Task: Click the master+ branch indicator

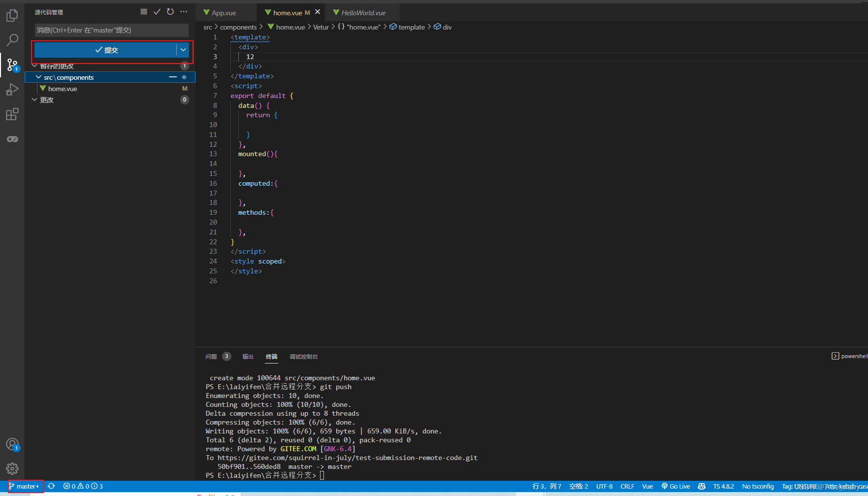Action: pos(24,486)
